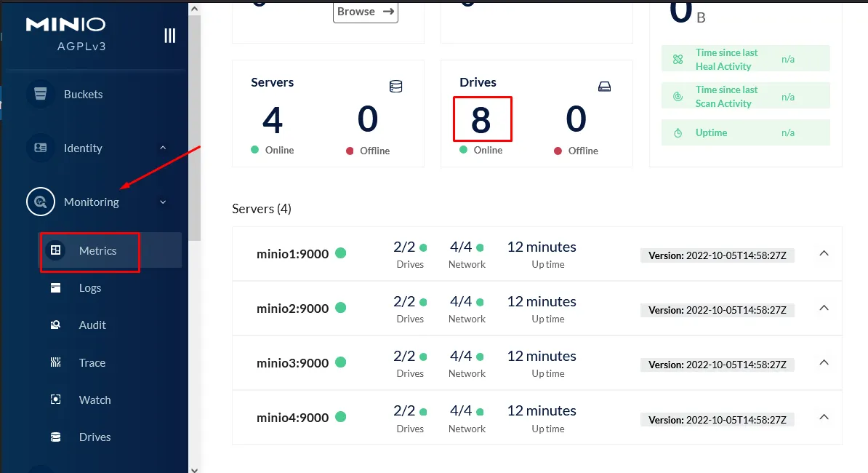This screenshot has height=473, width=868.
Task: Click the sidebar vertical scrollbar
Action: coord(194,124)
